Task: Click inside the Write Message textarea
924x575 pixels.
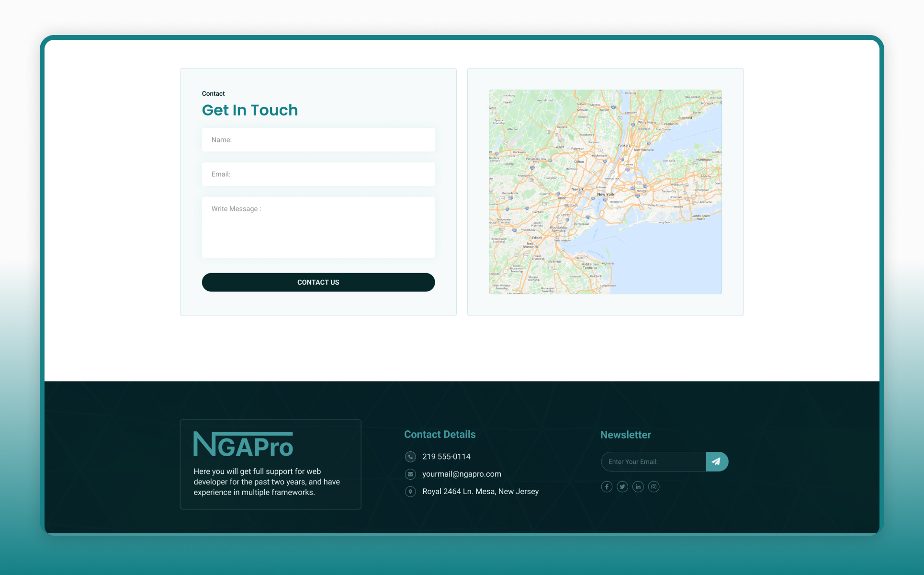Action: coord(318,228)
